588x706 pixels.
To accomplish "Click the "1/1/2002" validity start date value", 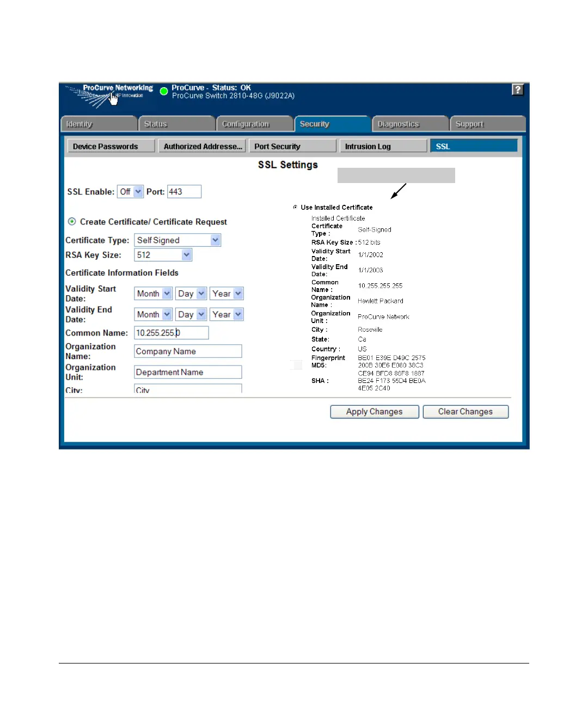I will tap(371, 255).
